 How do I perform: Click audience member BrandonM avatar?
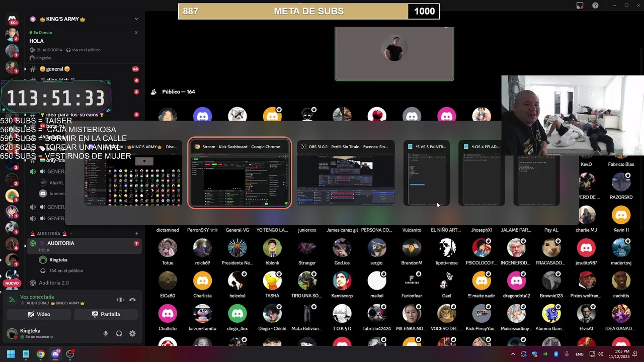(x=412, y=248)
